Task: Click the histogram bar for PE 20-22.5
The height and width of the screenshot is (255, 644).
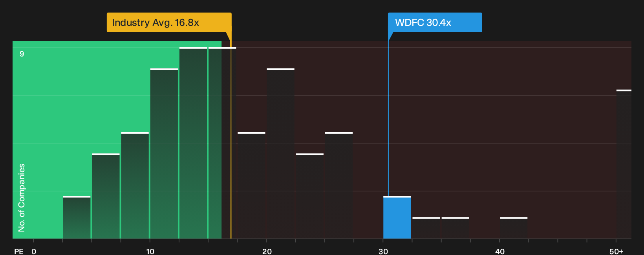Action: [x=280, y=153]
